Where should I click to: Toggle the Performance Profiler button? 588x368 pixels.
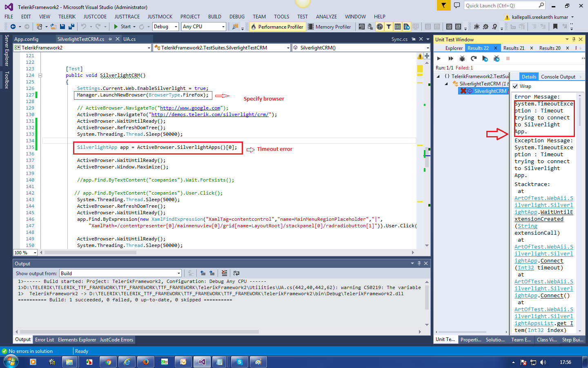click(277, 27)
